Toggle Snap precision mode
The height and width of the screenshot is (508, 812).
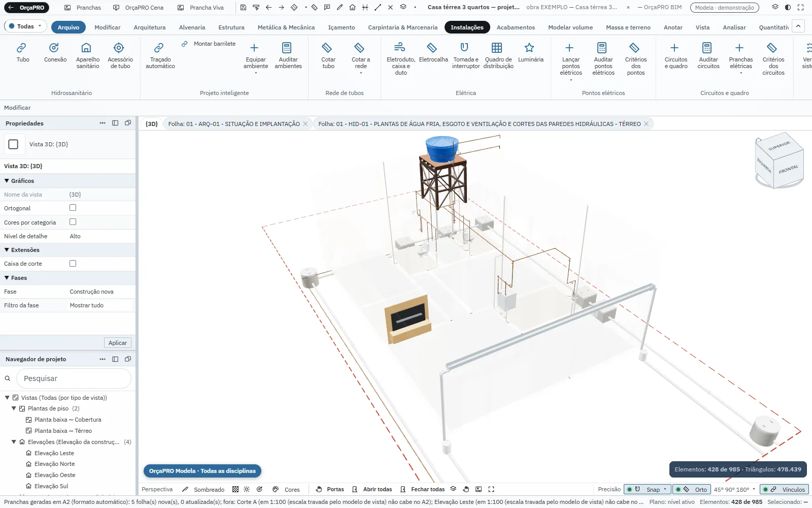(647, 489)
